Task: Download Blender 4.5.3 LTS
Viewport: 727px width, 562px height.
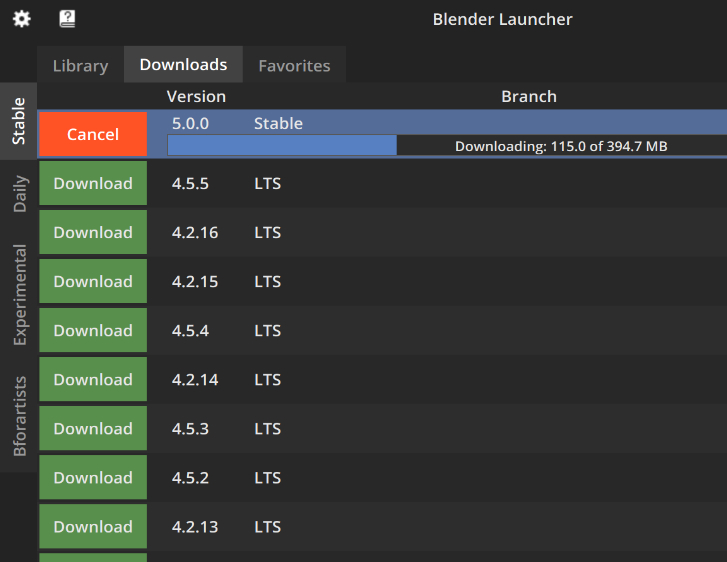Action: (x=93, y=428)
